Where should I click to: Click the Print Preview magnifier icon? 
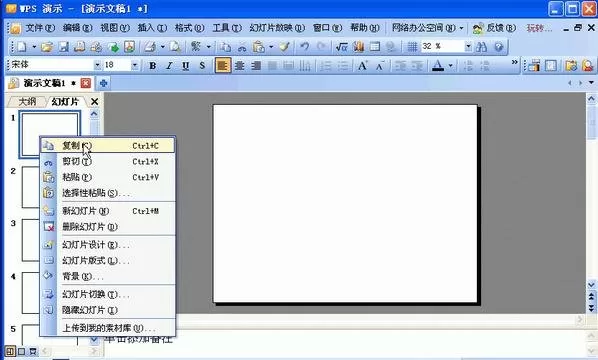coord(175,47)
